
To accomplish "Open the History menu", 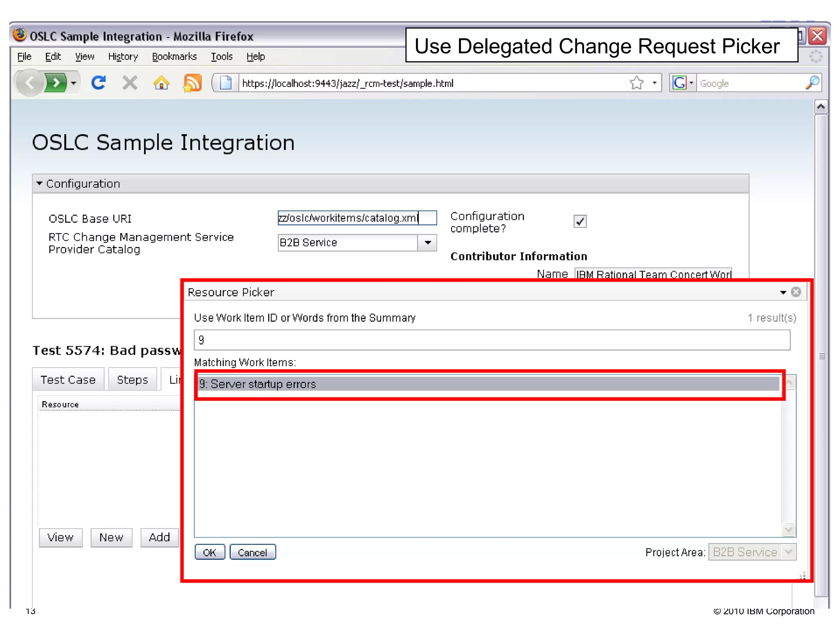I will click(x=123, y=57).
